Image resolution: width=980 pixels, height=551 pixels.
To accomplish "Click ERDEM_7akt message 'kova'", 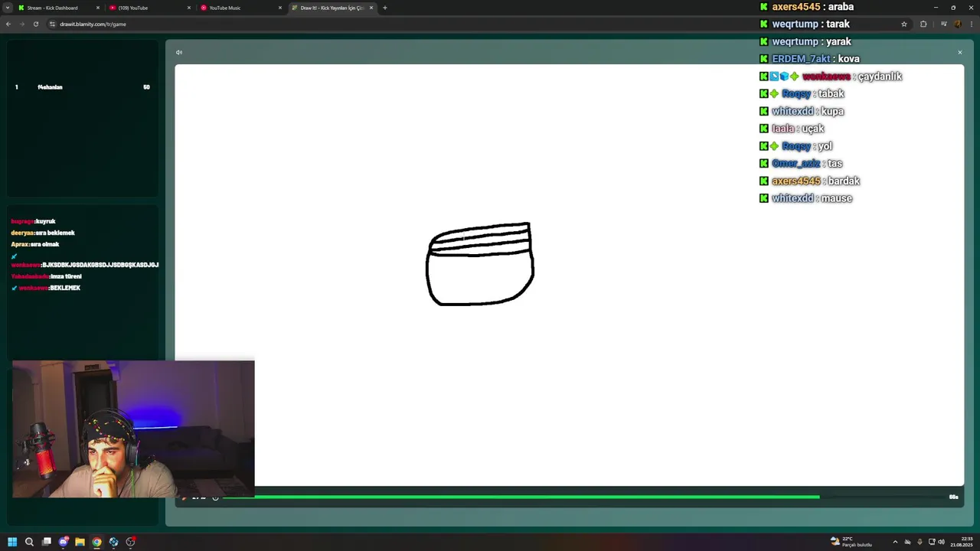I will 848,59.
